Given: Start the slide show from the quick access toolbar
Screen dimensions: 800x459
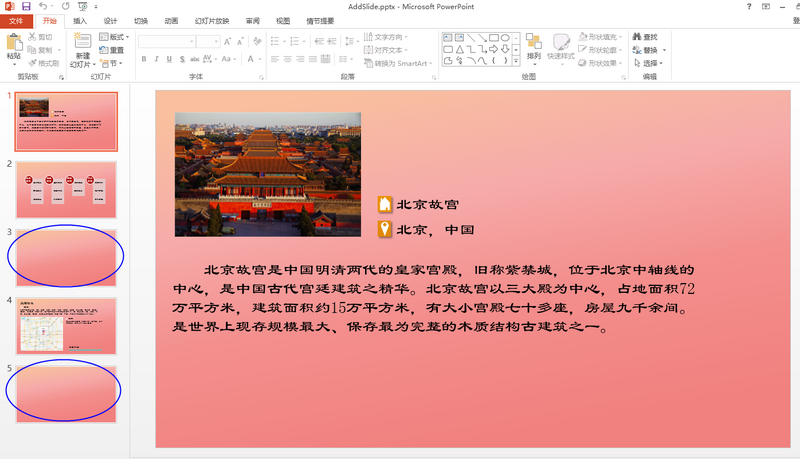Looking at the screenshot, I should pyautogui.click(x=82, y=6).
